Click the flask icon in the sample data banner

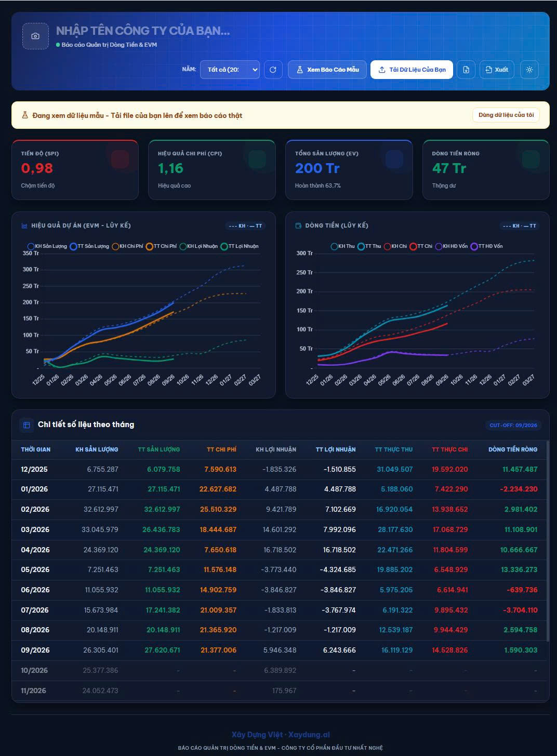tap(25, 115)
